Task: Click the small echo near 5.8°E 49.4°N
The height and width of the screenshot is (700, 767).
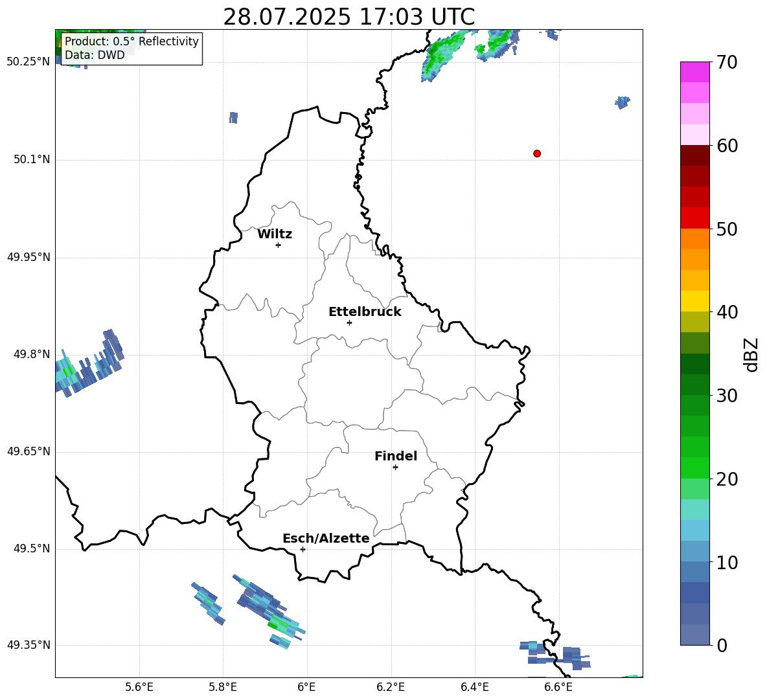Action: point(208,604)
